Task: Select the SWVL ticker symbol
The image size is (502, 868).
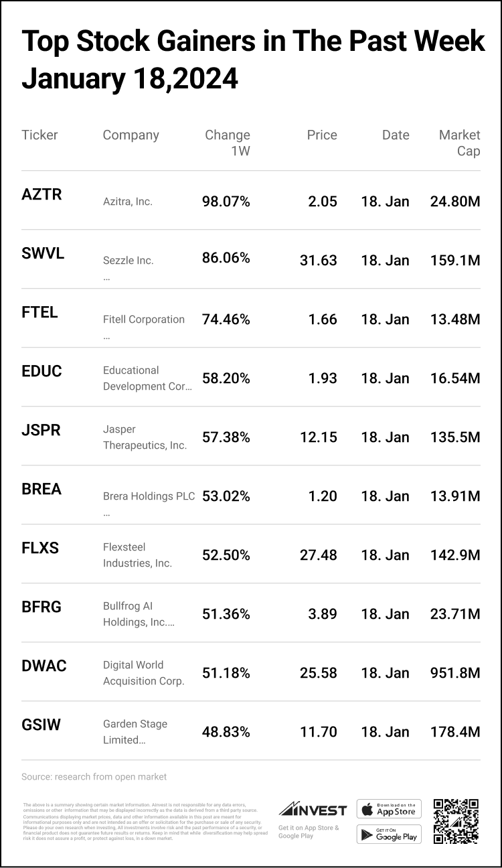Action: point(43,253)
